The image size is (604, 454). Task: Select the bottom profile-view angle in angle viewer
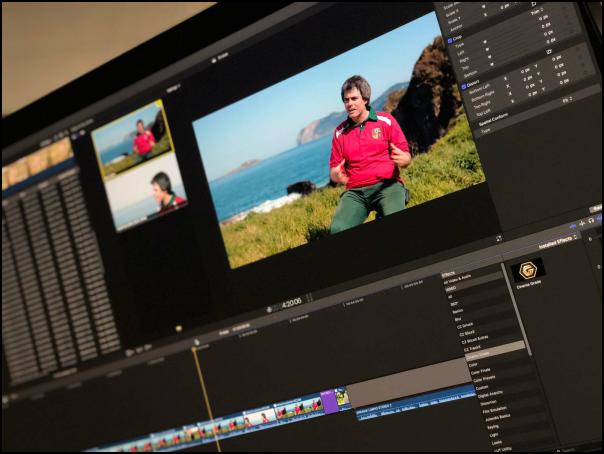point(146,193)
